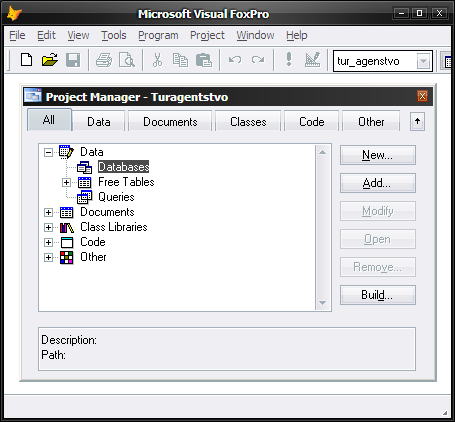Open the Project menu
This screenshot has width=455, height=422.
pyautogui.click(x=207, y=35)
